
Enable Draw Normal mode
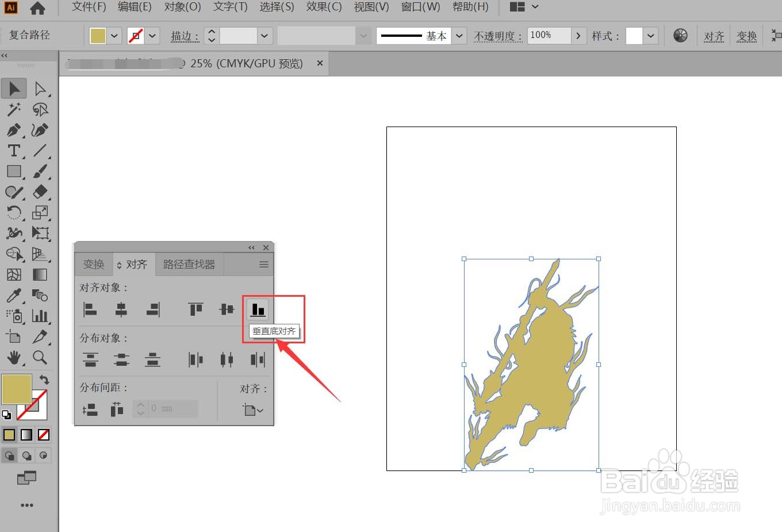tap(9, 456)
